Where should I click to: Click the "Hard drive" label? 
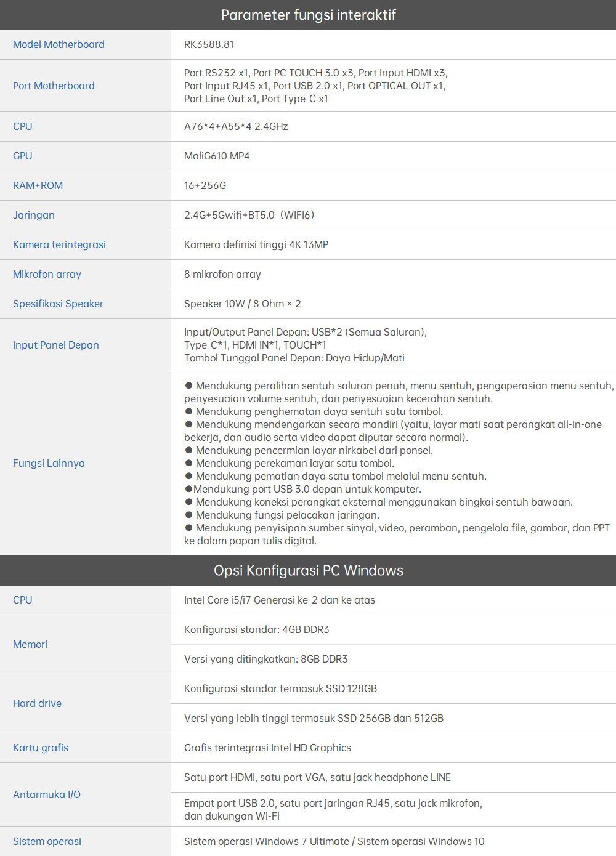pos(37,703)
